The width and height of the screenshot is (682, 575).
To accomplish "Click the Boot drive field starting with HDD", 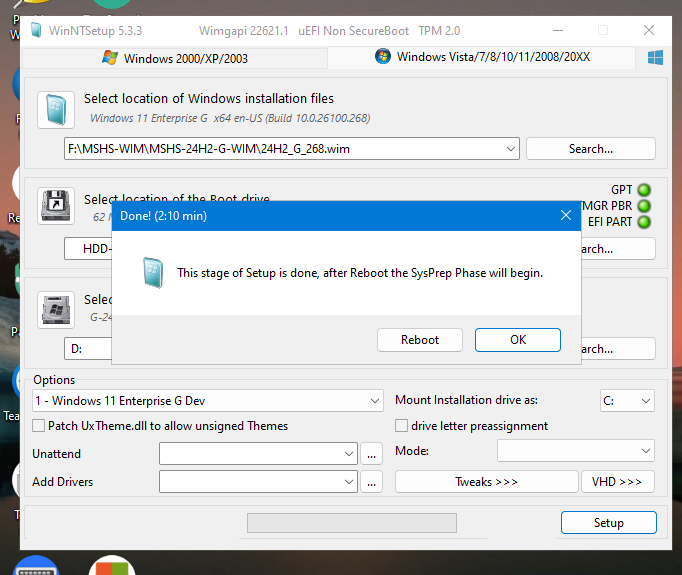I will point(88,249).
